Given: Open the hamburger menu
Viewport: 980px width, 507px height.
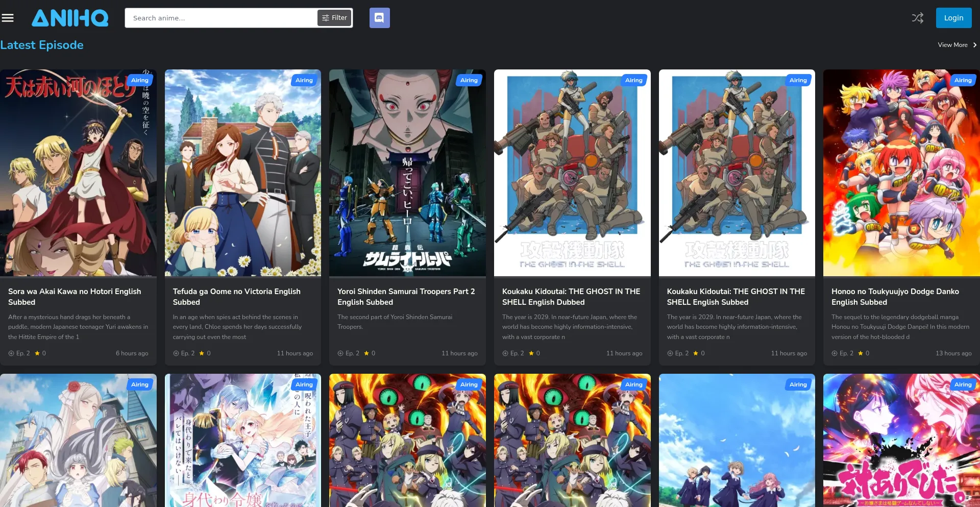Looking at the screenshot, I should pyautogui.click(x=8, y=18).
